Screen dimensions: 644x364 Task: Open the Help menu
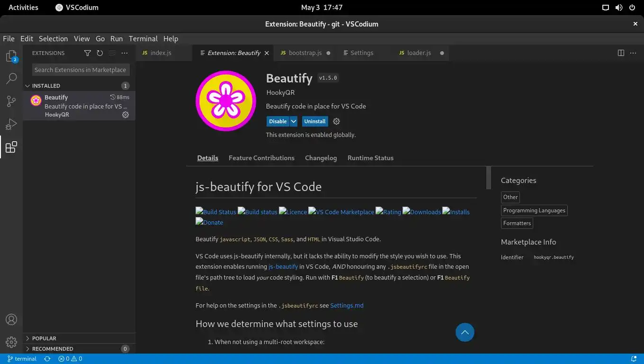point(170,39)
